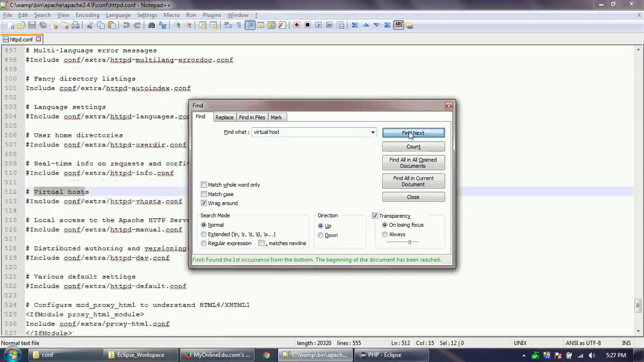Open the Windows Start menu
The height and width of the screenshot is (362, 644).
pos(12,354)
